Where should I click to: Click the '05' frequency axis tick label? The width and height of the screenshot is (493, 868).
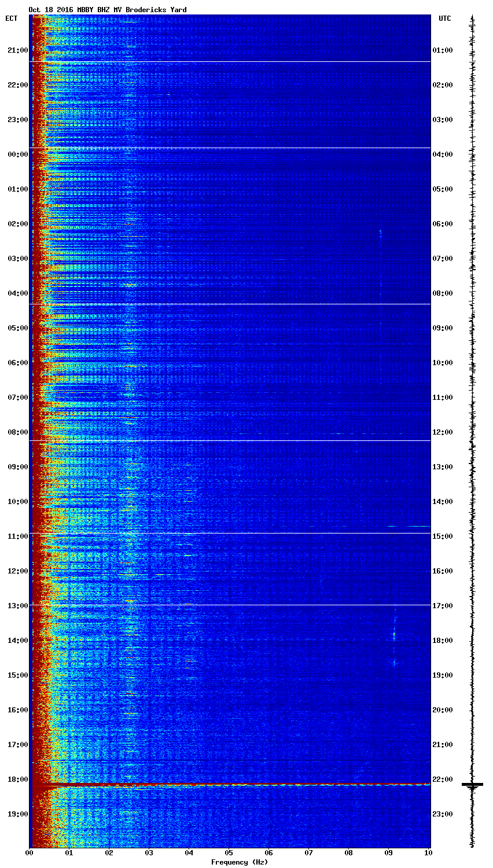click(229, 853)
